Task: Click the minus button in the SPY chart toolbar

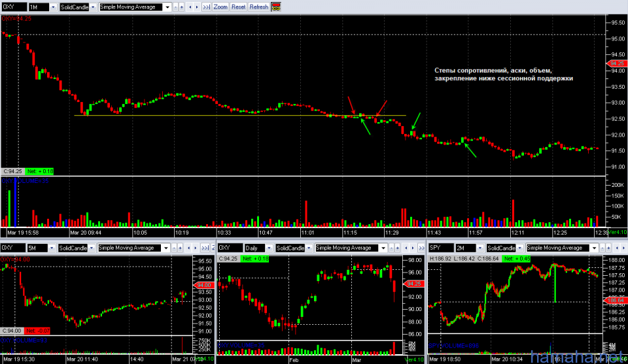Action: tap(602, 248)
